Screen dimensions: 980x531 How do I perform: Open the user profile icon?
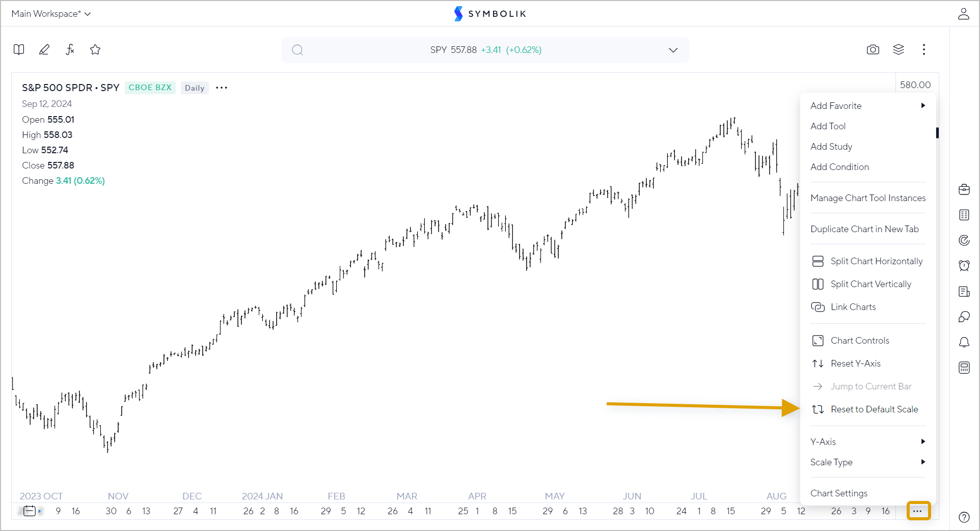tap(964, 14)
